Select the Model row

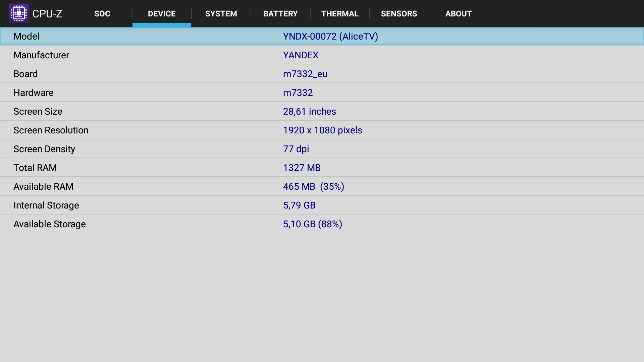tap(322, 36)
